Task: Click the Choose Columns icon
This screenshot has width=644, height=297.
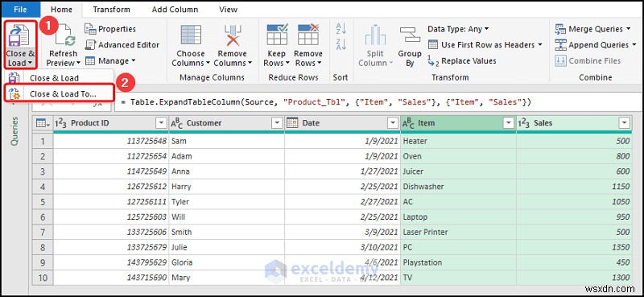Action: [x=191, y=35]
